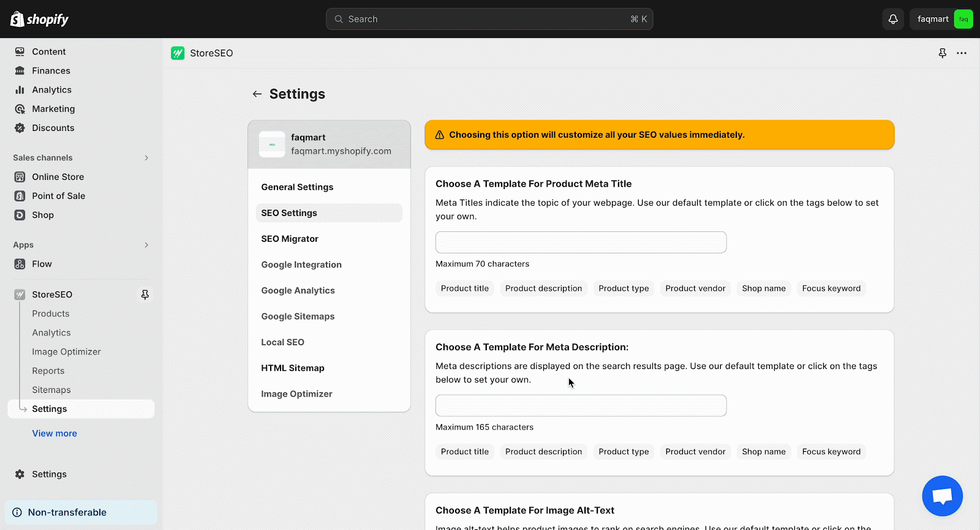Viewport: 980px width, 530px height.
Task: Open the three-dot more actions menu
Action: [962, 53]
